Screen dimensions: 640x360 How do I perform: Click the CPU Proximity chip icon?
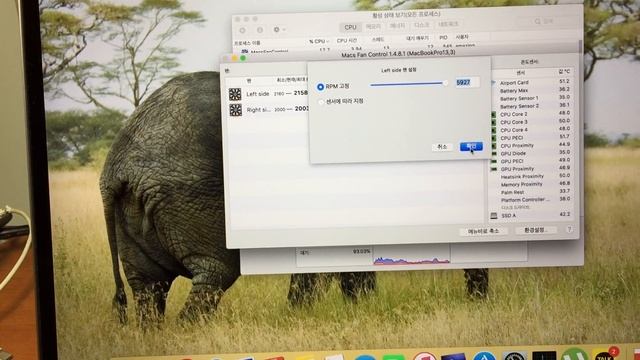coord(493,146)
